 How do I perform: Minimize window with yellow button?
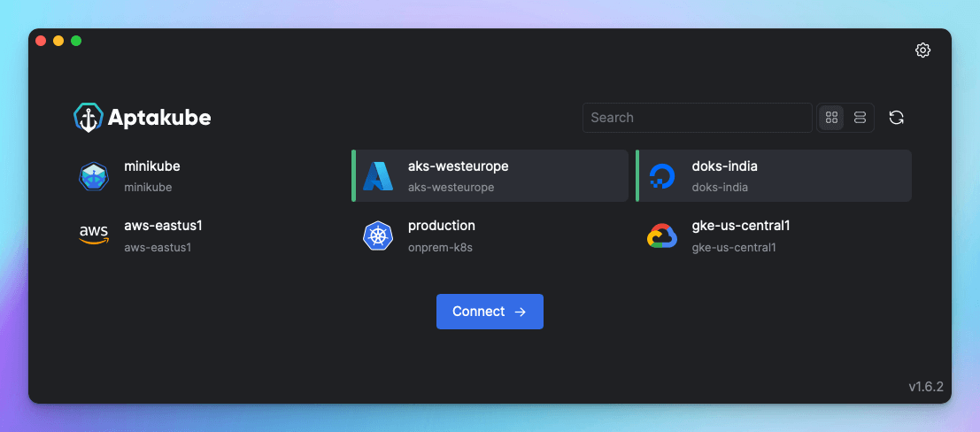58,41
